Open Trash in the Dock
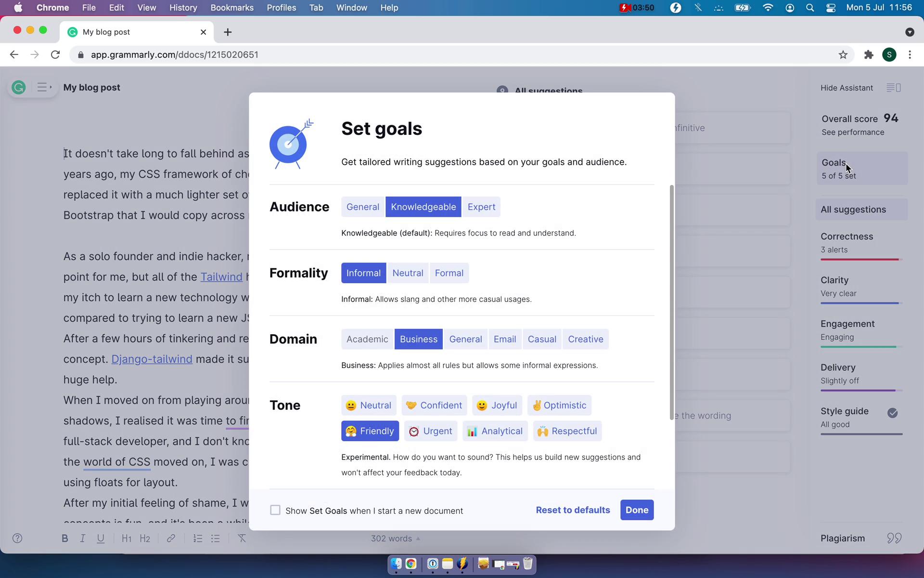The image size is (924, 578). coord(527,564)
